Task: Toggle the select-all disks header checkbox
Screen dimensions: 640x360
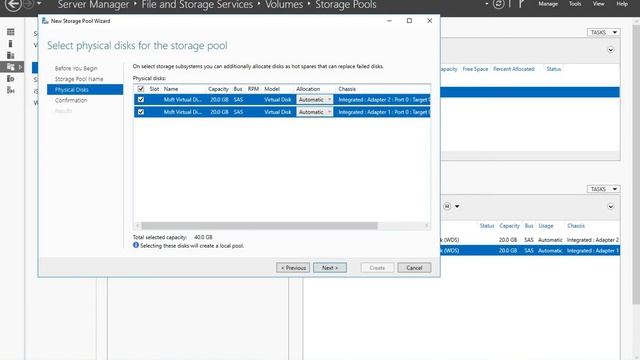Action: pyautogui.click(x=141, y=89)
